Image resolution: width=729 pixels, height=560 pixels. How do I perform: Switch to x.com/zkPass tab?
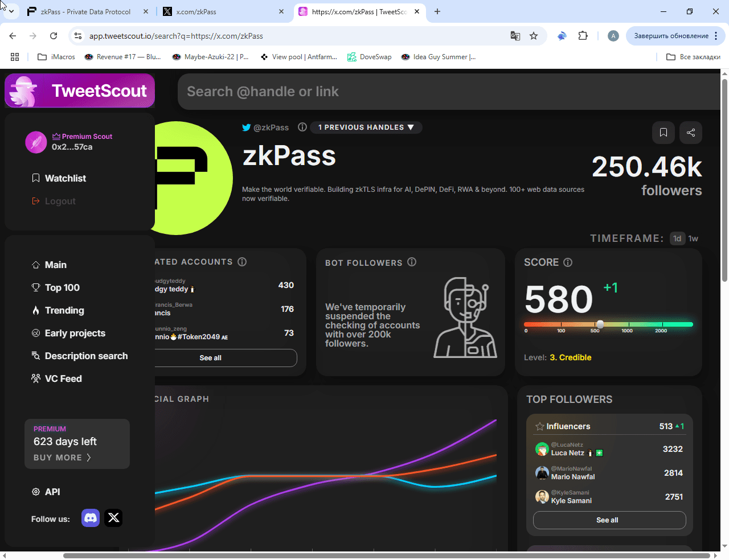coord(223,11)
